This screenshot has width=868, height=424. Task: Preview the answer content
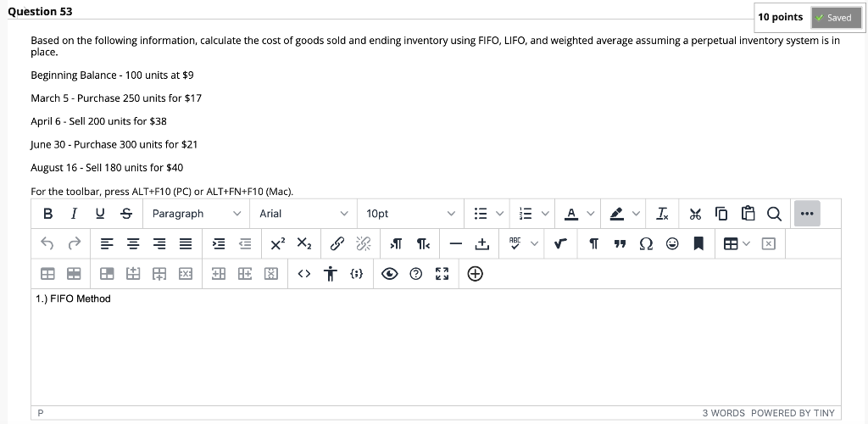coord(390,273)
